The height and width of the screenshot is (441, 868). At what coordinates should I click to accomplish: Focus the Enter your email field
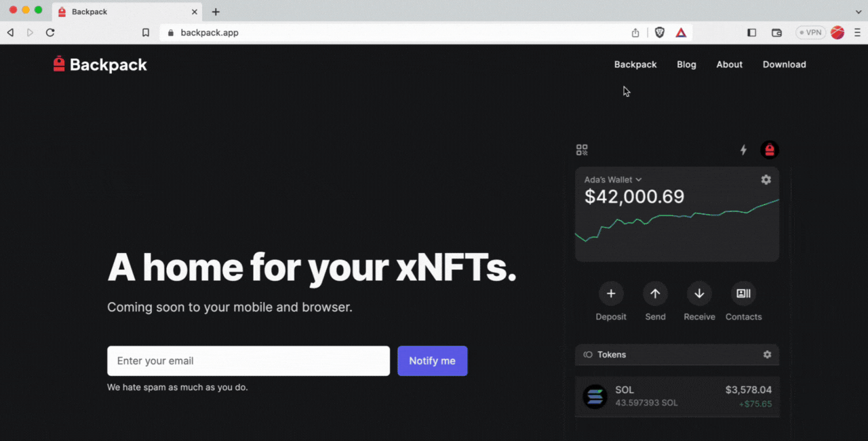tap(248, 361)
